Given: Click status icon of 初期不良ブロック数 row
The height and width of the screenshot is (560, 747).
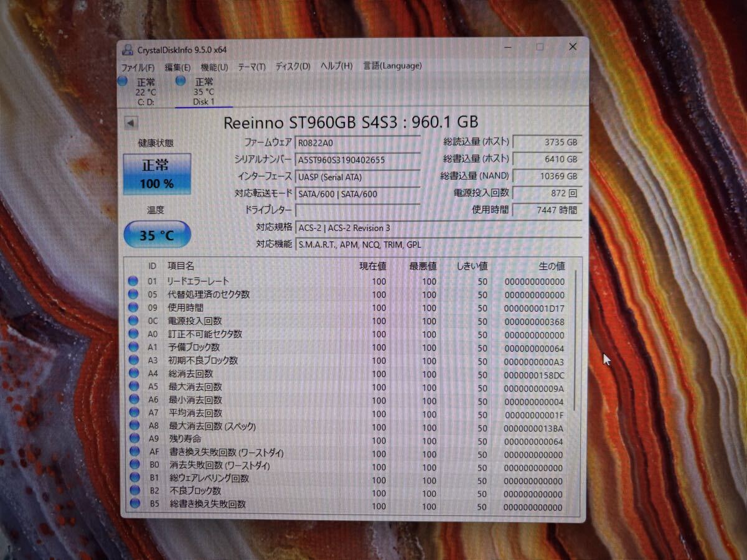Looking at the screenshot, I should pyautogui.click(x=133, y=360).
